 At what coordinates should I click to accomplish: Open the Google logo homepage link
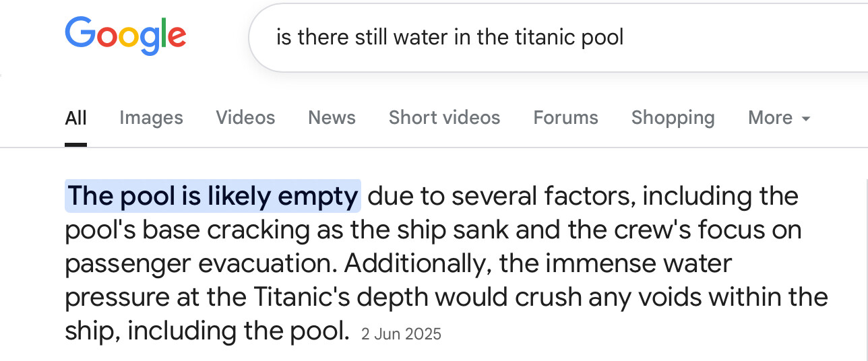(125, 36)
